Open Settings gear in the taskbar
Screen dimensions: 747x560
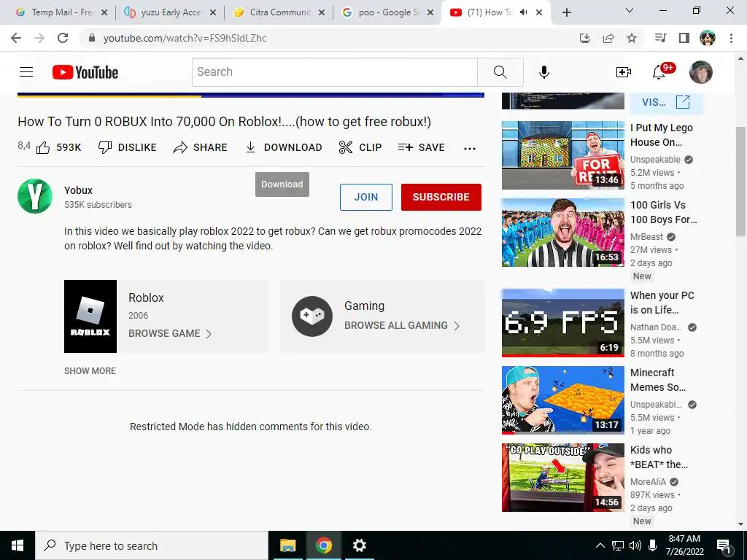pos(359,545)
